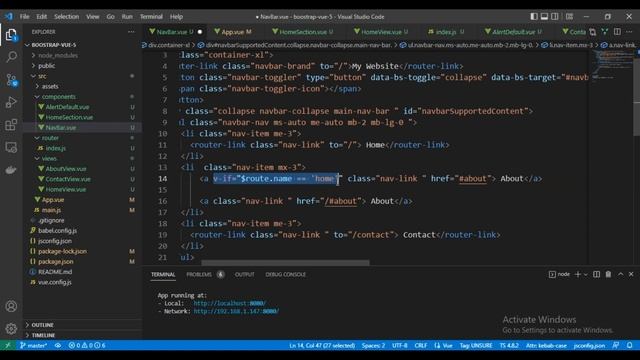Open the Go menu
This screenshot has width=640, height=360.
[111, 16]
